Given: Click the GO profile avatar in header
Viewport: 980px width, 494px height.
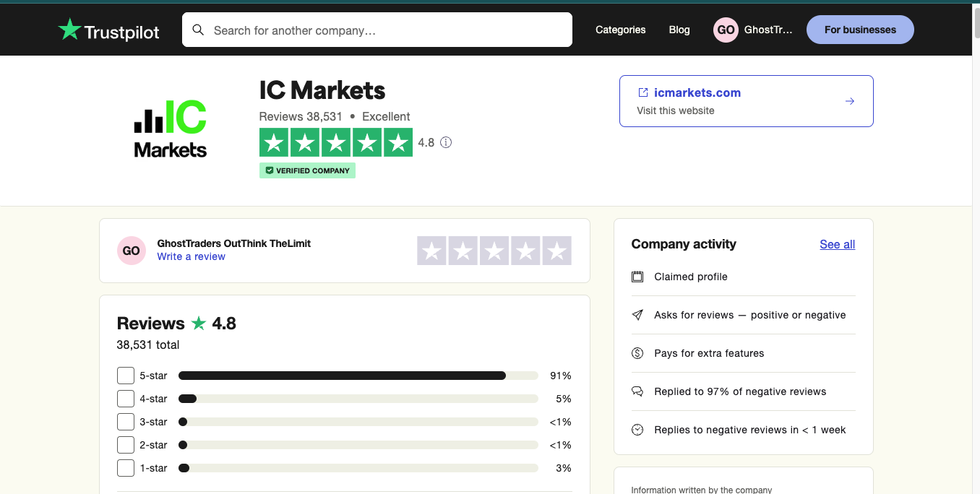Looking at the screenshot, I should click(726, 30).
